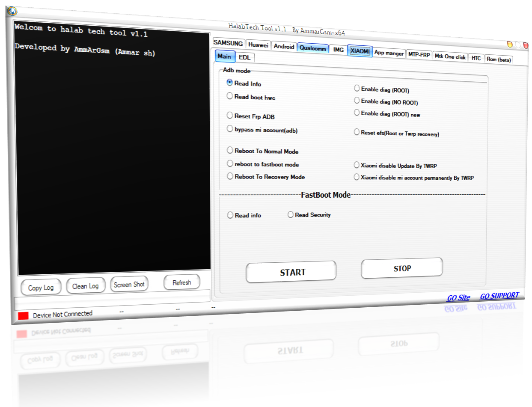Click the 'FastBoot Mode' section heading
This screenshot has width=532, height=407.
click(326, 195)
